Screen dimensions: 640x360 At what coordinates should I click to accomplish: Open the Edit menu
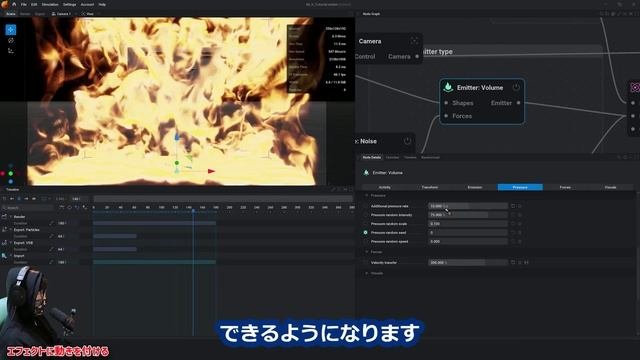point(34,4)
